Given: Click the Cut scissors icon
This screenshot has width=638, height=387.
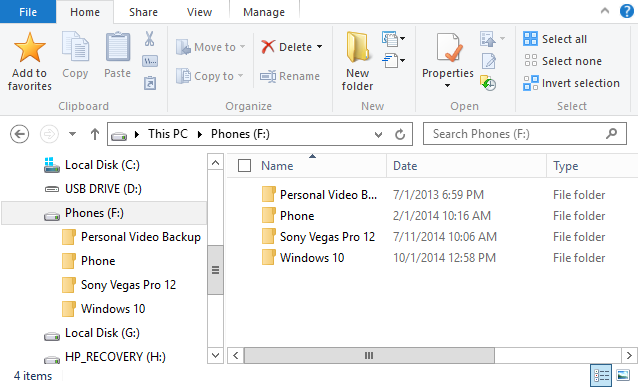Looking at the screenshot, I should [x=149, y=39].
